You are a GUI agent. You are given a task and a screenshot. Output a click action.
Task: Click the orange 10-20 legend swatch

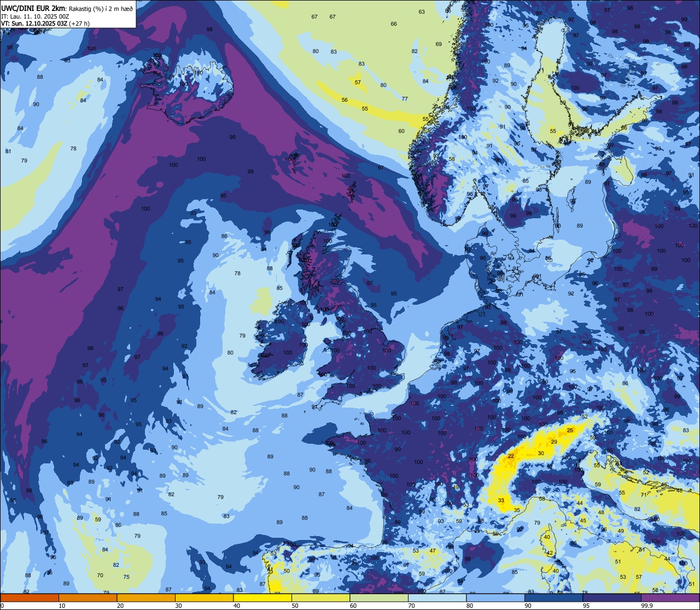[87, 597]
